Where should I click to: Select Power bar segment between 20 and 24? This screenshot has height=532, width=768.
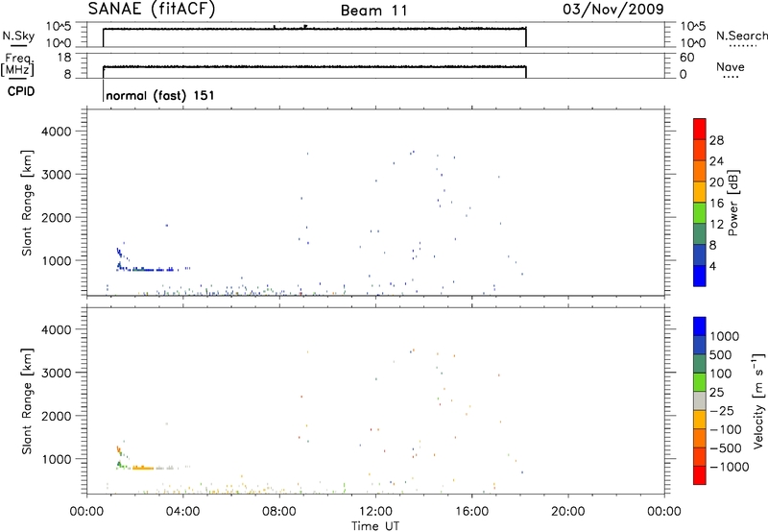pyautogui.click(x=700, y=171)
